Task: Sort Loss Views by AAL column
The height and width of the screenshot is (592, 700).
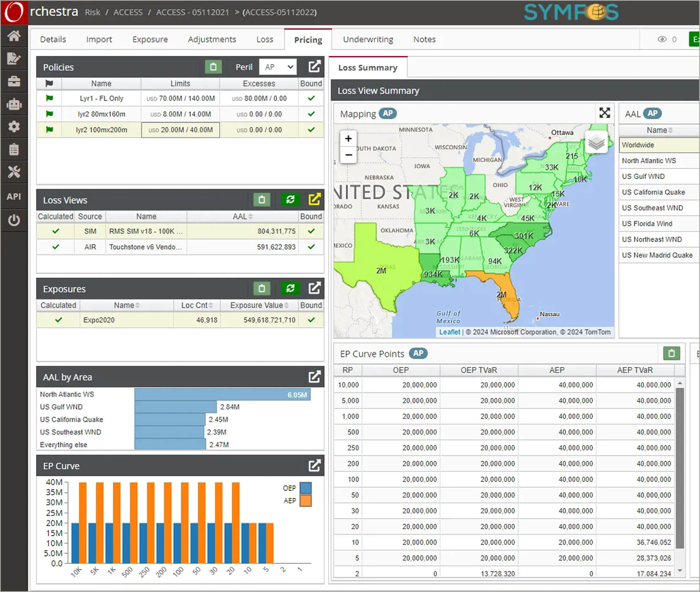Action: [x=242, y=217]
